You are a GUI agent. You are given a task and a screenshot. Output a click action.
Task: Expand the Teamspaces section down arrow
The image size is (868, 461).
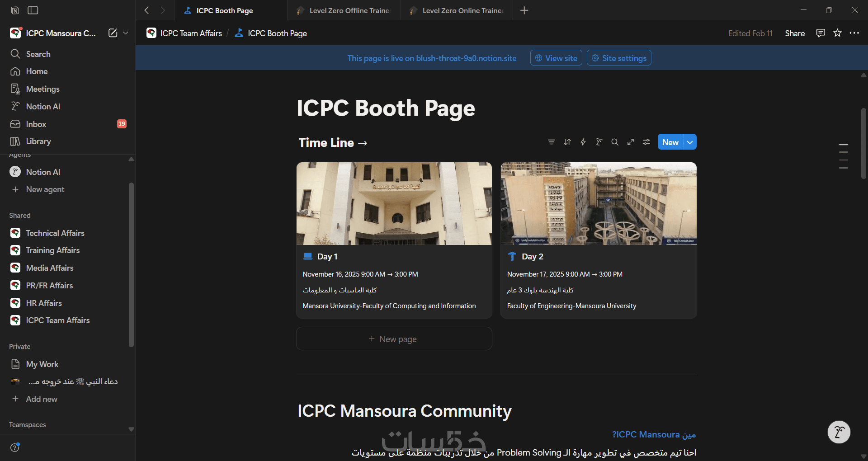point(131,429)
